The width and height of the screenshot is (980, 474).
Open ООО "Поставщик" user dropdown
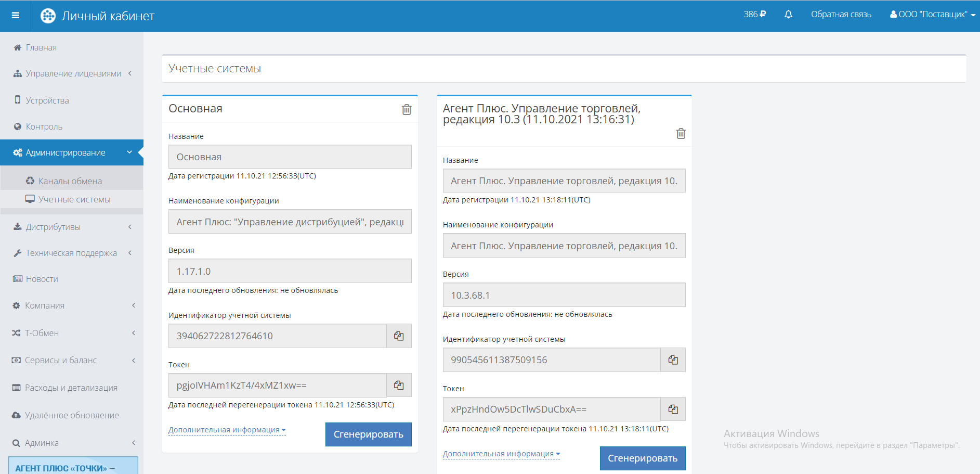click(933, 15)
